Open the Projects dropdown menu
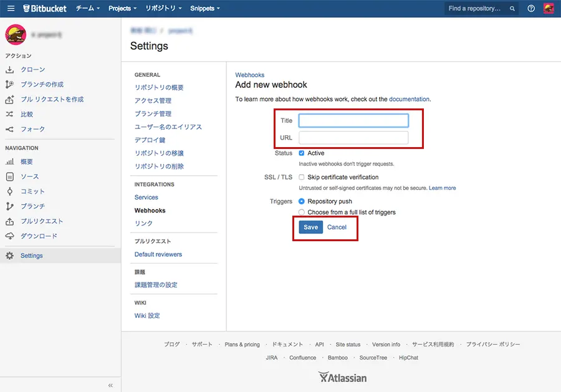The height and width of the screenshot is (392, 561). click(x=122, y=9)
